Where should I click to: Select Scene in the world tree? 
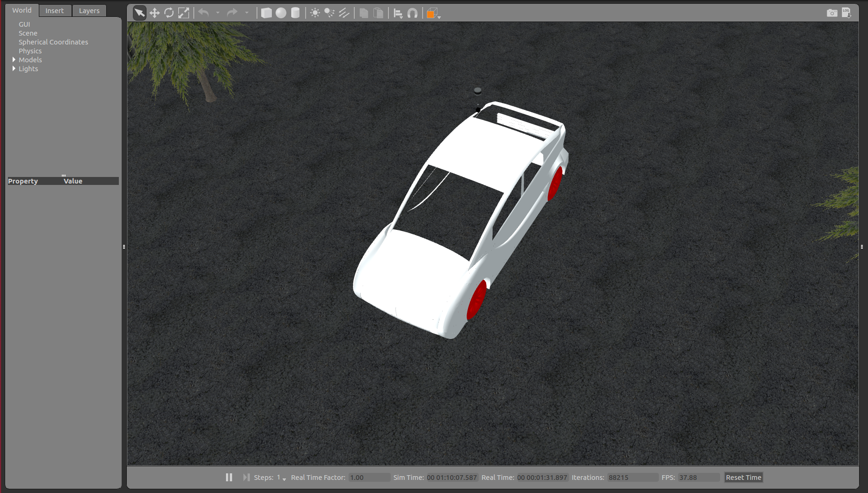click(28, 33)
